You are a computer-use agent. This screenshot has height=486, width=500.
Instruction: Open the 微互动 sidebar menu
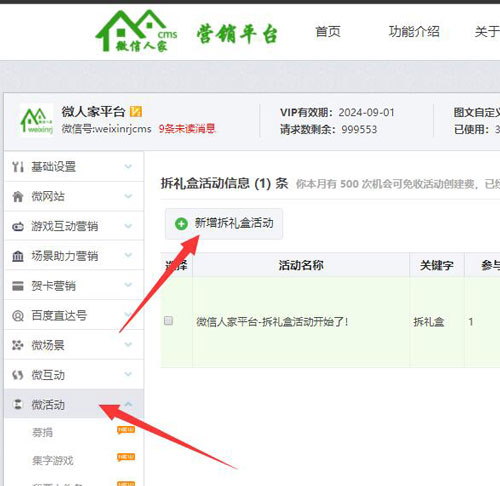(74, 375)
